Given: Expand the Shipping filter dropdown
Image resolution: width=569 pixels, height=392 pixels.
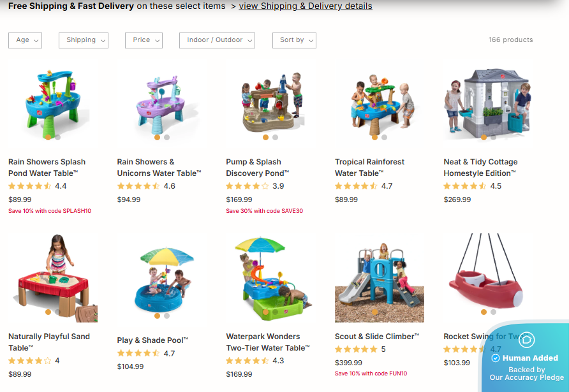Looking at the screenshot, I should click(x=84, y=40).
